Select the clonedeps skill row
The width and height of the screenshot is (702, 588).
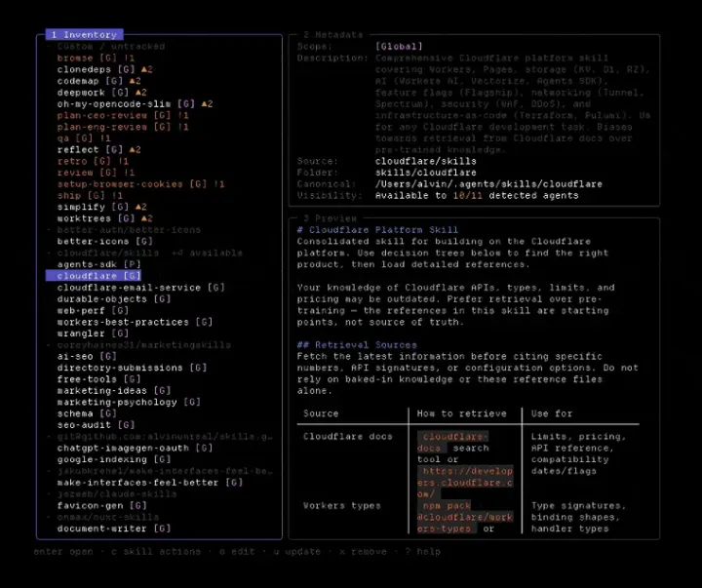click(x=104, y=69)
